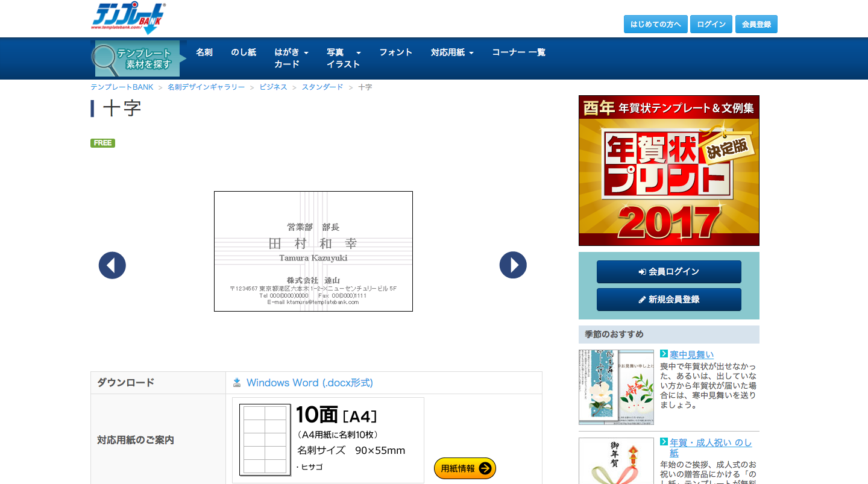Show the next card design arrow

(x=513, y=265)
